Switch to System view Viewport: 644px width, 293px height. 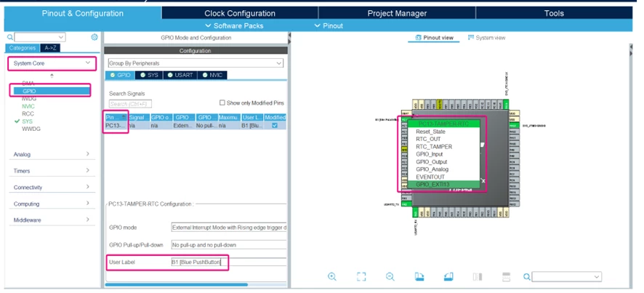[487, 37]
